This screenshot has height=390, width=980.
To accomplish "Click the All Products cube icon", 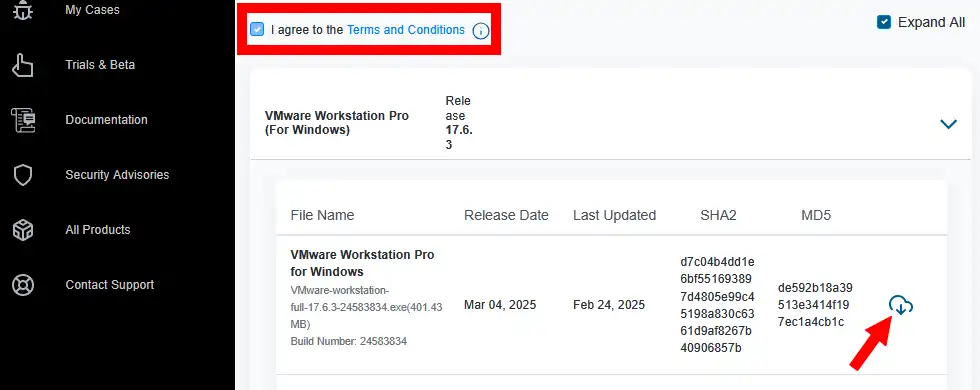I will pyautogui.click(x=23, y=230).
